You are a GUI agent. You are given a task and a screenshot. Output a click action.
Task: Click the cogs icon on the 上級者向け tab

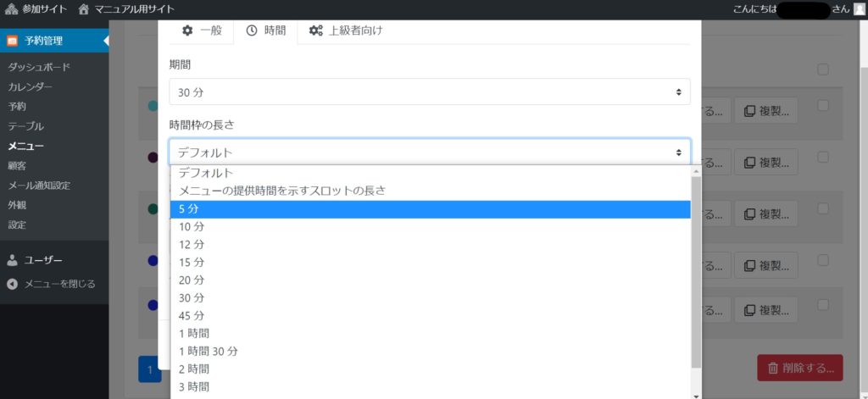click(x=316, y=30)
